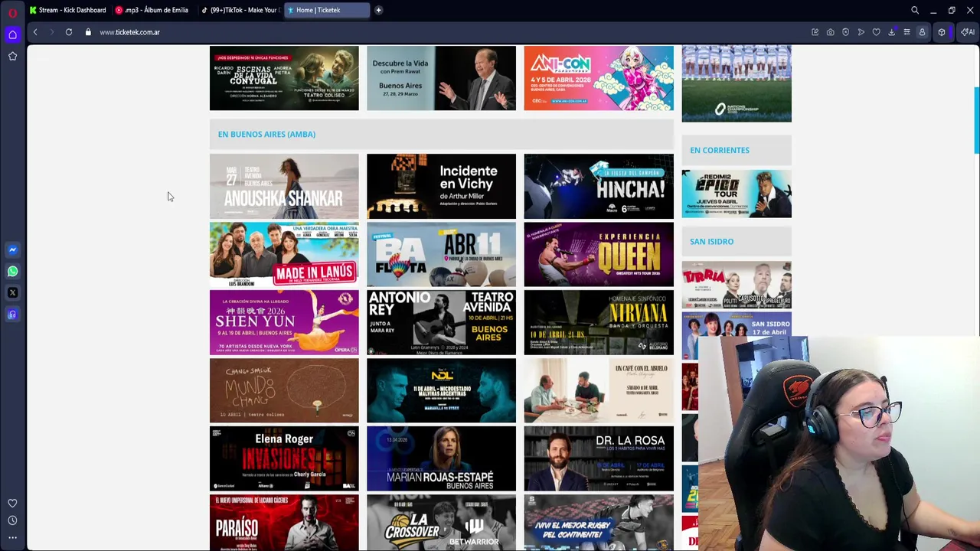Open the Paraíso Luciano Cáceres banner
980x551 pixels.
[x=284, y=523]
